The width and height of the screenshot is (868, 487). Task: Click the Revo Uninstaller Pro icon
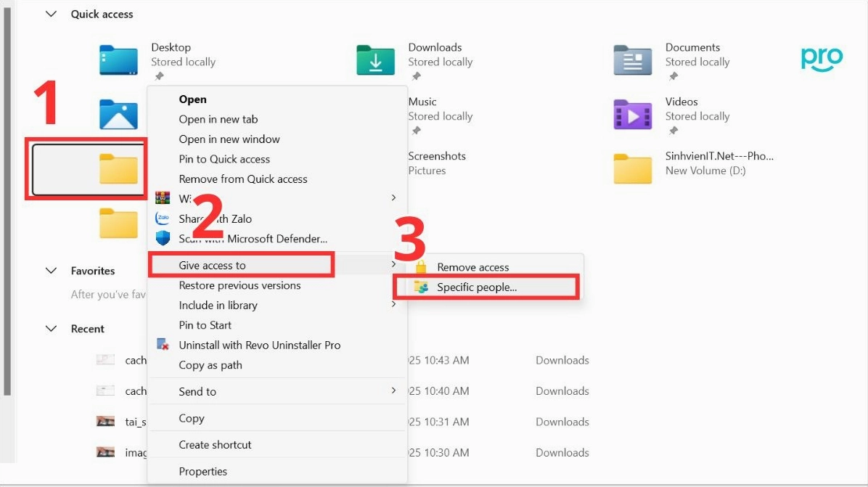click(163, 345)
